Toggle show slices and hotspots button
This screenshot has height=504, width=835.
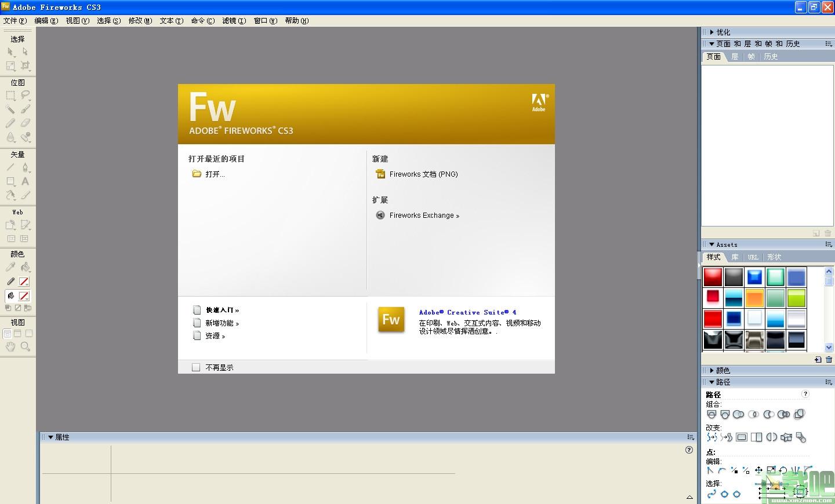[25, 239]
